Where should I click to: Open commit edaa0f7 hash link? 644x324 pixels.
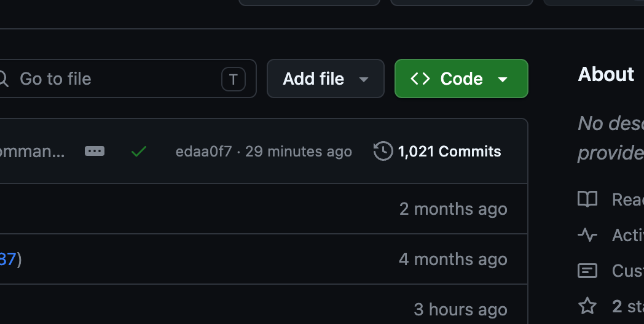(203, 152)
